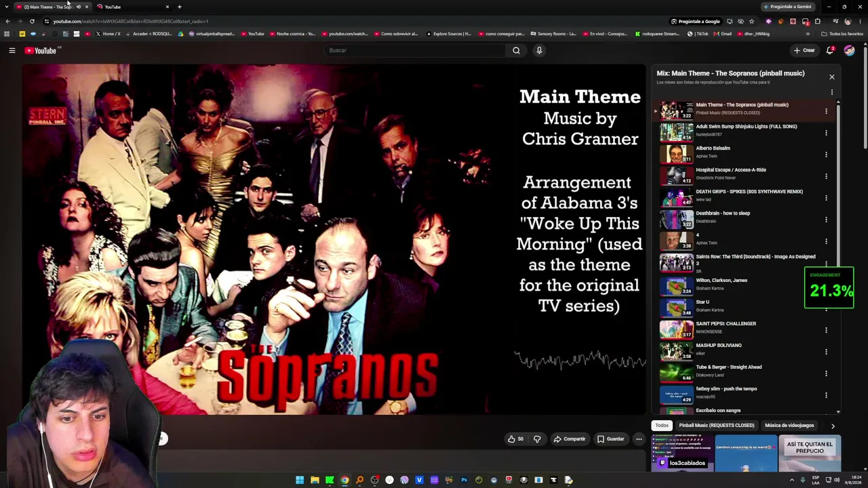Play Hospital Escape / Access-A-Ride from the mix
This screenshot has height=488, width=868.
743,175
